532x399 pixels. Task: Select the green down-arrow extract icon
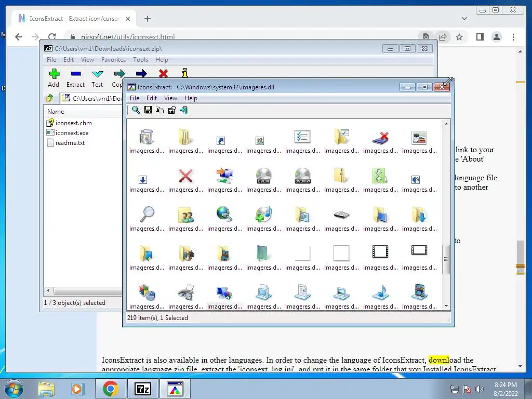379,176
